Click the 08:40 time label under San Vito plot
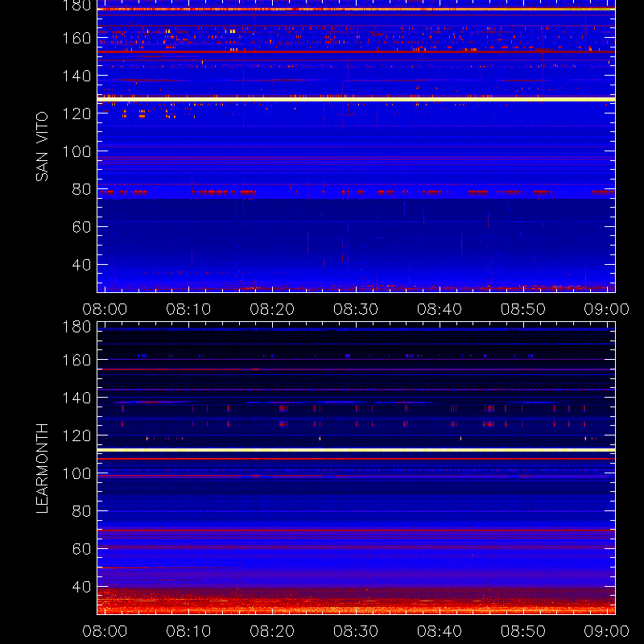Image resolution: width=644 pixels, height=644 pixels. click(x=440, y=309)
